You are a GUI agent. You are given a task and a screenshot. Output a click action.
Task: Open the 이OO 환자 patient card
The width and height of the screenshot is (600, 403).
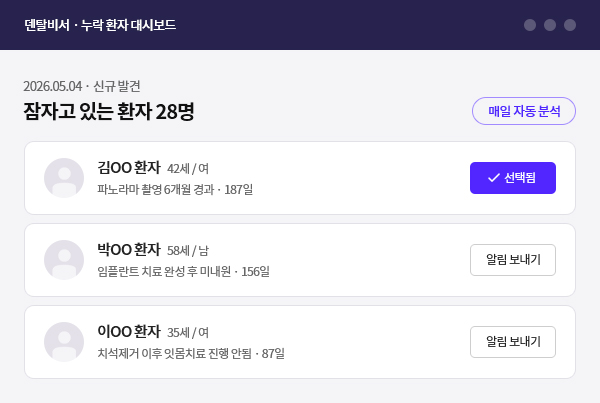300,342
